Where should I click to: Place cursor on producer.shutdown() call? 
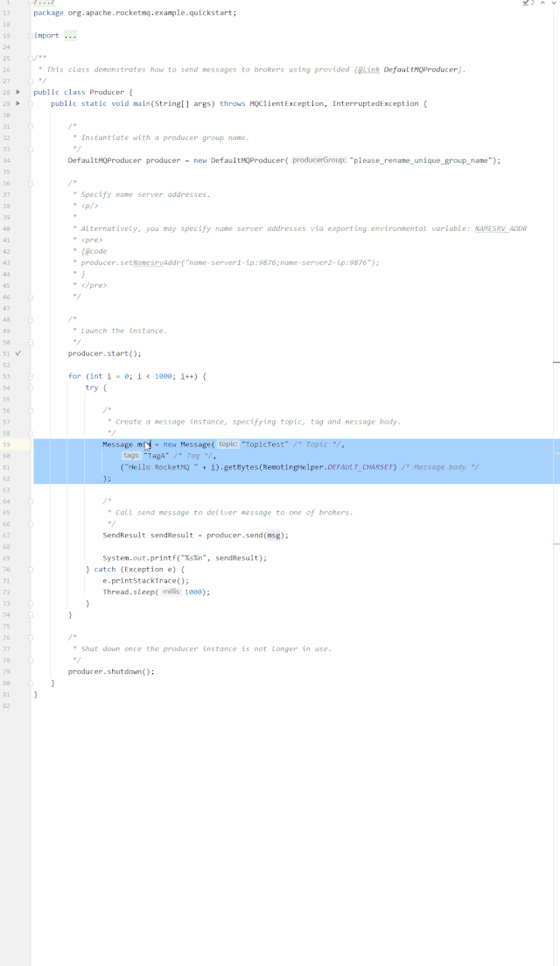click(110, 671)
